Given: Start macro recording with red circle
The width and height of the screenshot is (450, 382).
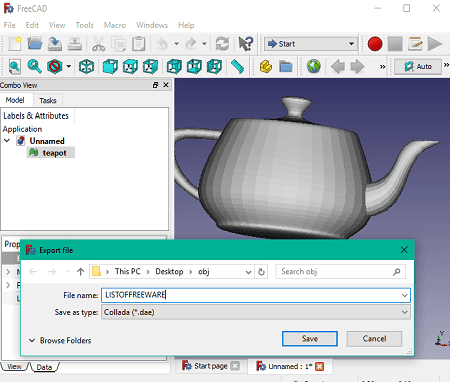Looking at the screenshot, I should coord(375,44).
